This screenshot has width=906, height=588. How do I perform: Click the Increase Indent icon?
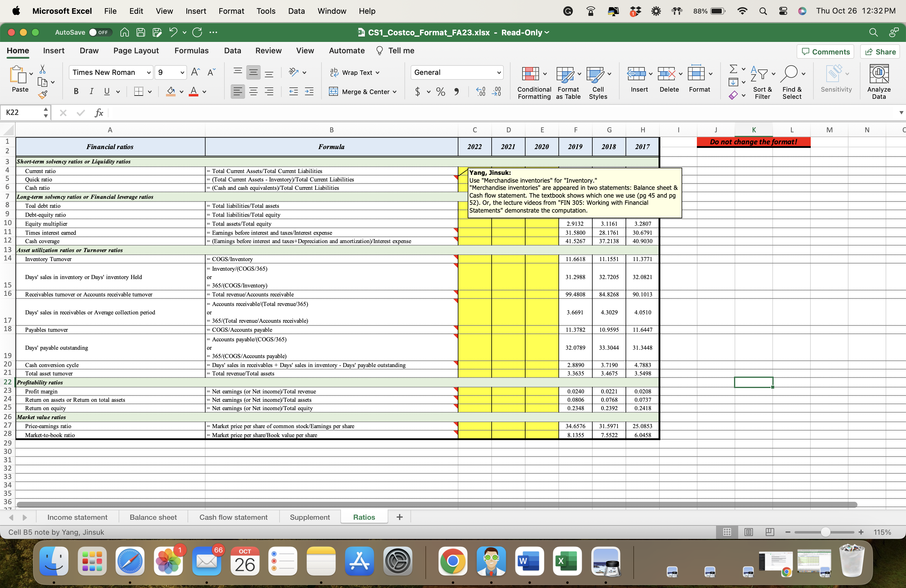(x=309, y=92)
